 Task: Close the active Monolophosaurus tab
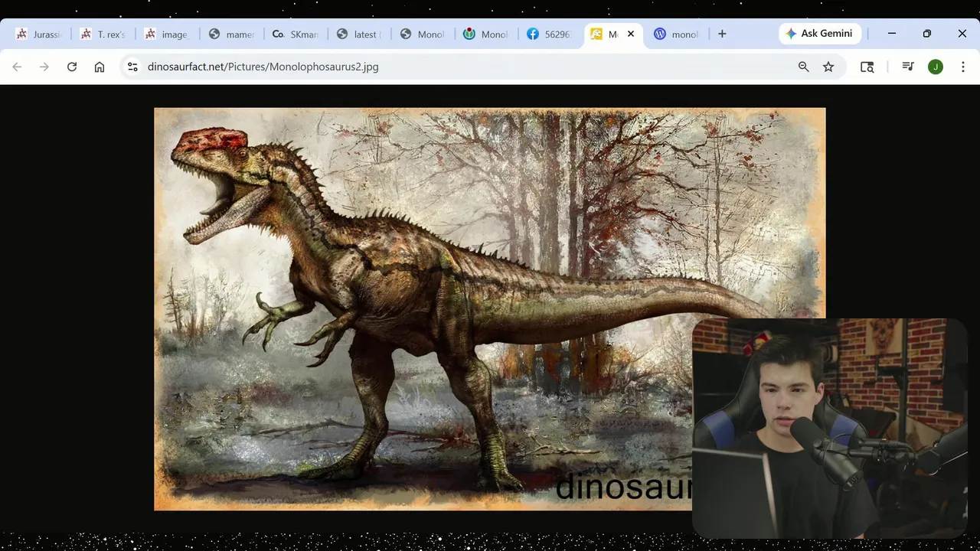click(631, 34)
